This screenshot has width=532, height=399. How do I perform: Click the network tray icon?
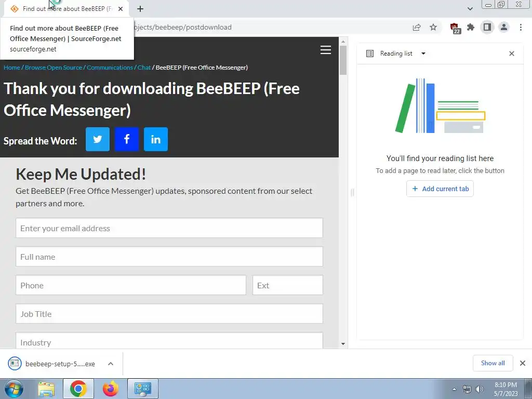(467, 389)
